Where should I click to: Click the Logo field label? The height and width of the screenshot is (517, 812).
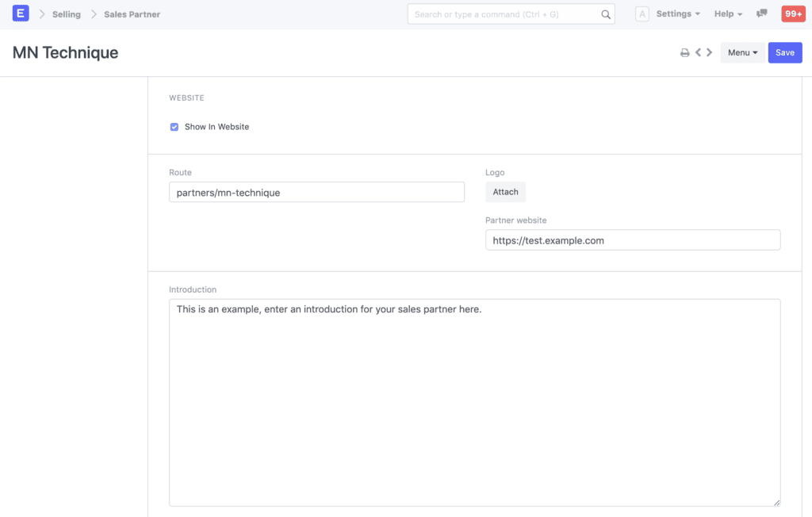tap(495, 173)
